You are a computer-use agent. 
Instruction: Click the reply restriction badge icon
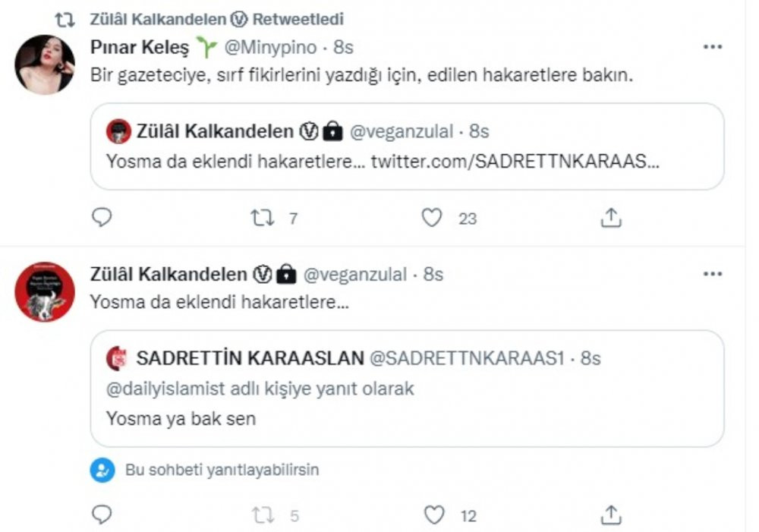coord(102,471)
